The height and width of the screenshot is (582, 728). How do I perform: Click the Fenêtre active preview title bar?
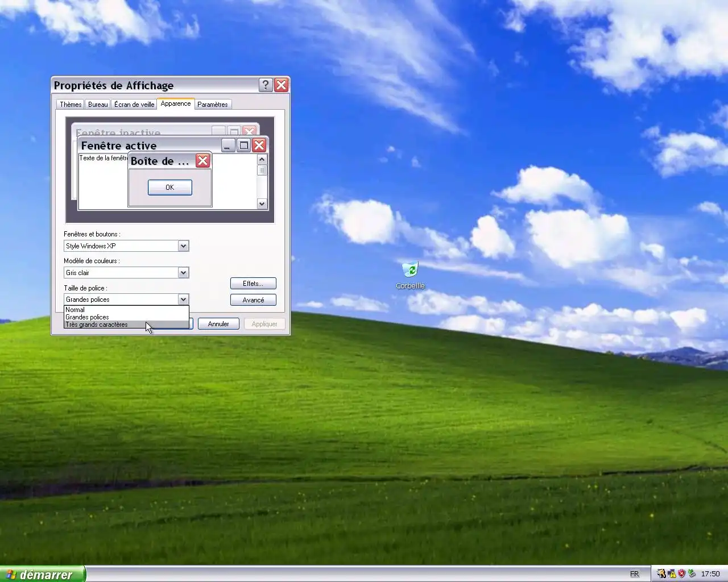click(x=149, y=145)
